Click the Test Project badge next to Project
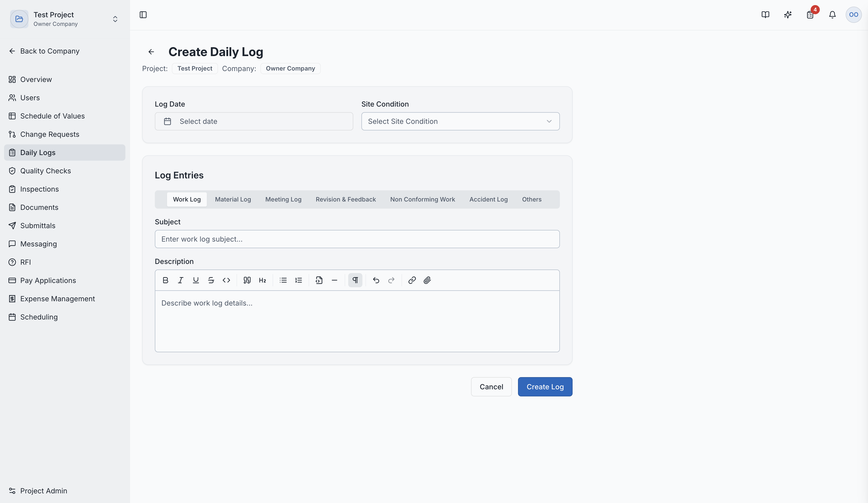 coord(195,69)
